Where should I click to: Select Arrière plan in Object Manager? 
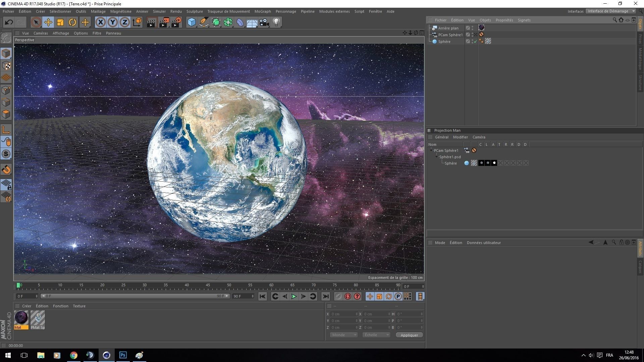(x=448, y=28)
